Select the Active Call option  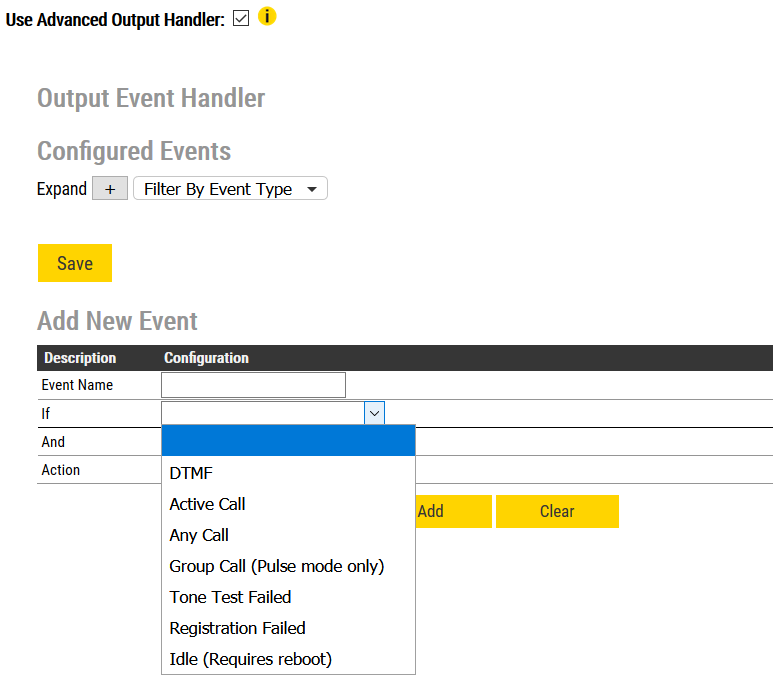click(x=207, y=504)
